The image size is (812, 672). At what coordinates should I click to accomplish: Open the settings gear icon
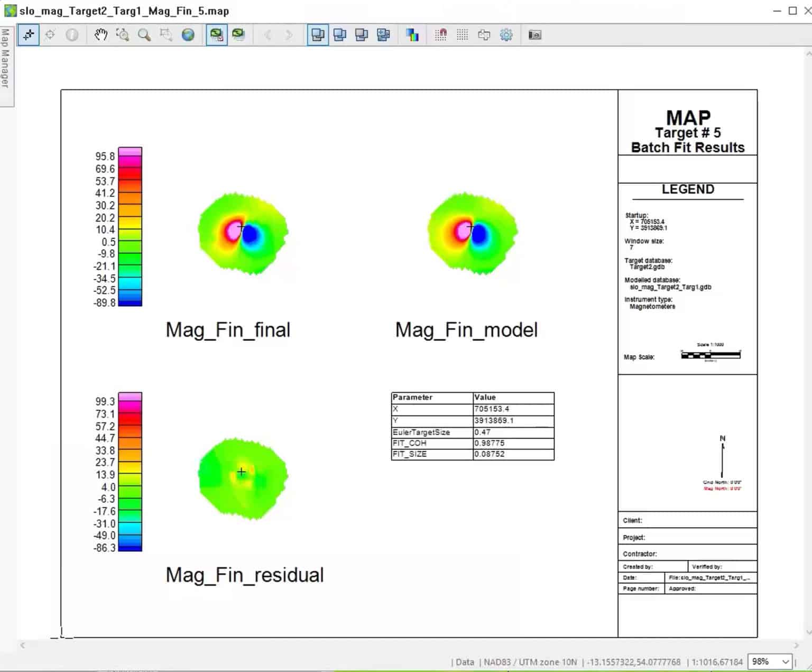(506, 34)
